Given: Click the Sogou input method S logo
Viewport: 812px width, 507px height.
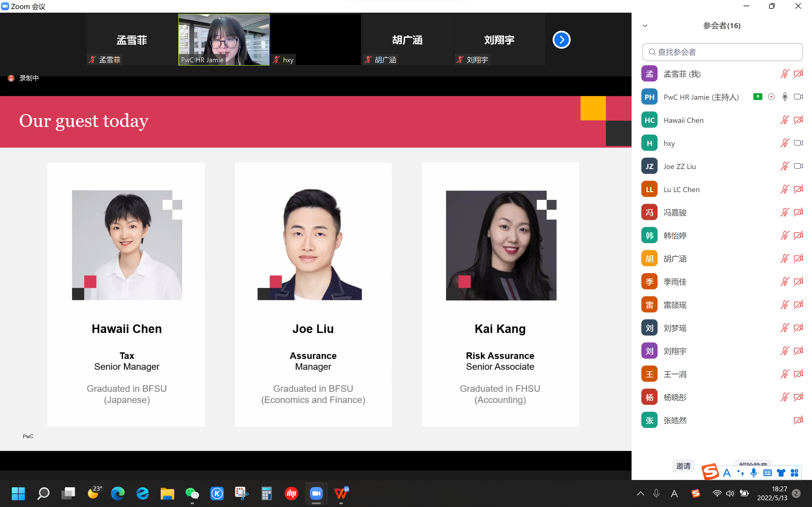Looking at the screenshot, I should tap(710, 472).
